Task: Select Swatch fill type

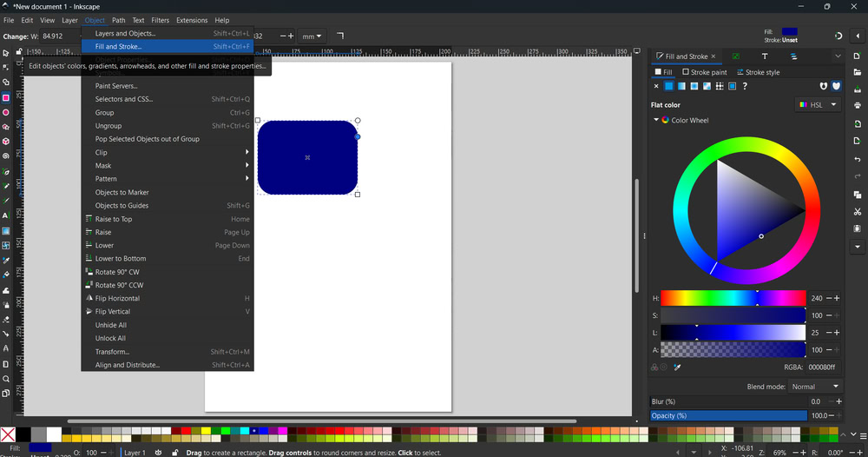Action: pyautogui.click(x=732, y=86)
